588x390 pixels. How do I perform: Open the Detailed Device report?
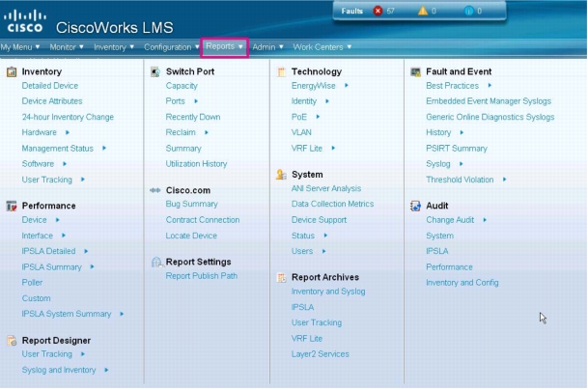[x=50, y=86]
